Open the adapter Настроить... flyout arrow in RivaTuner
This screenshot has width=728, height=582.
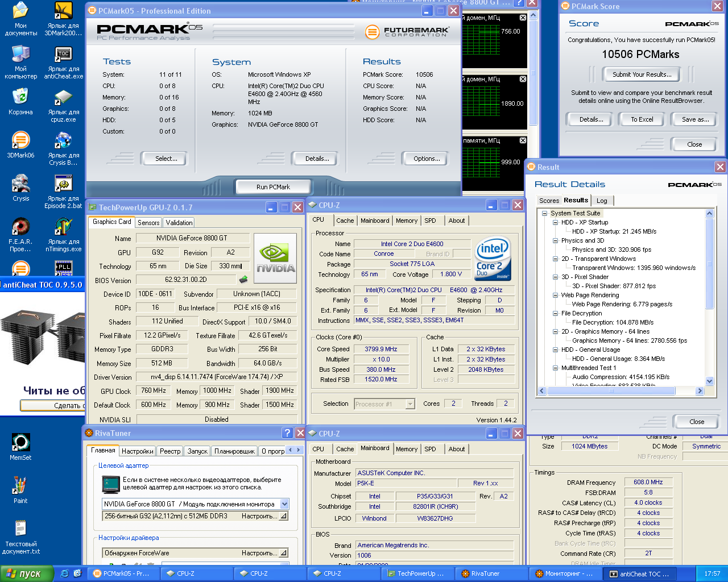coord(283,516)
